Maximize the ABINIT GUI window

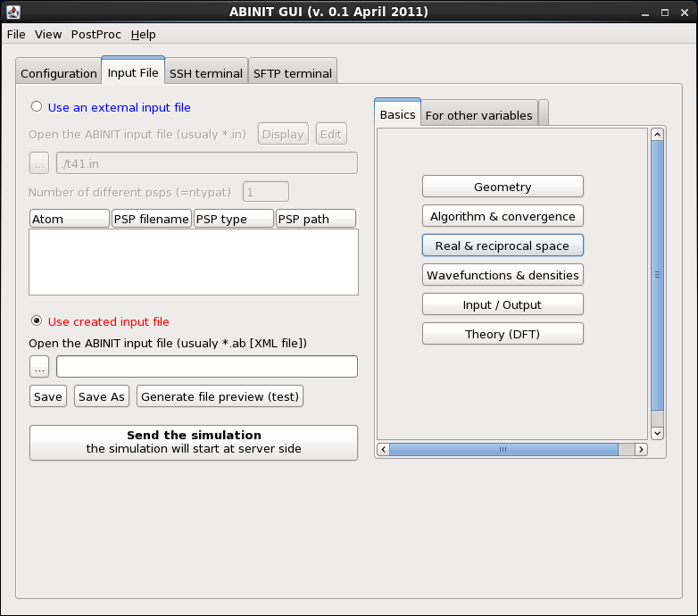coord(665,12)
